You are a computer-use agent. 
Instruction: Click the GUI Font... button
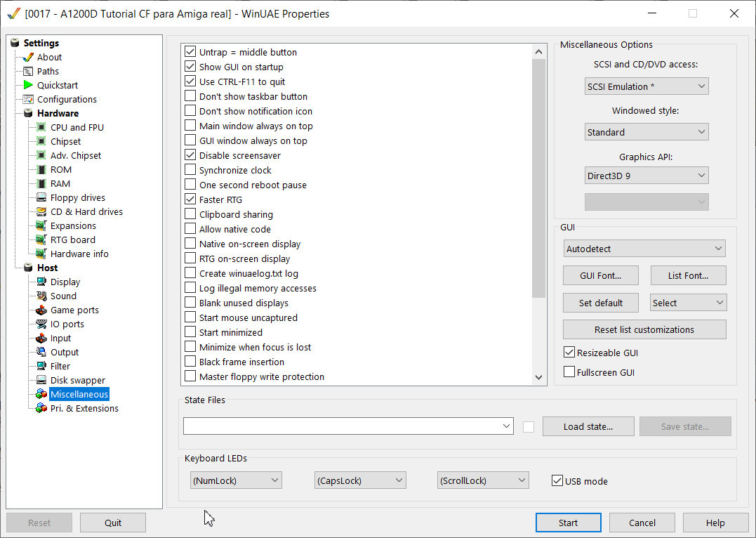pyautogui.click(x=601, y=275)
